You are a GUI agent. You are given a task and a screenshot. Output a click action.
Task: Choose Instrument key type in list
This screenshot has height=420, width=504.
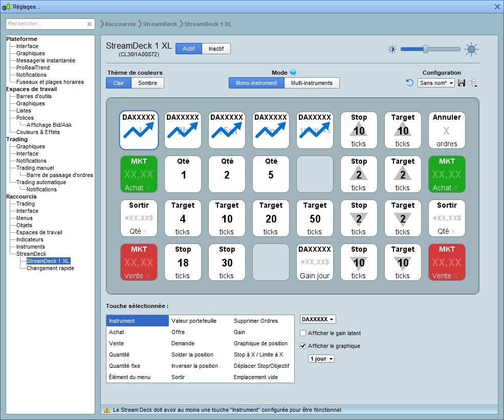click(138, 321)
